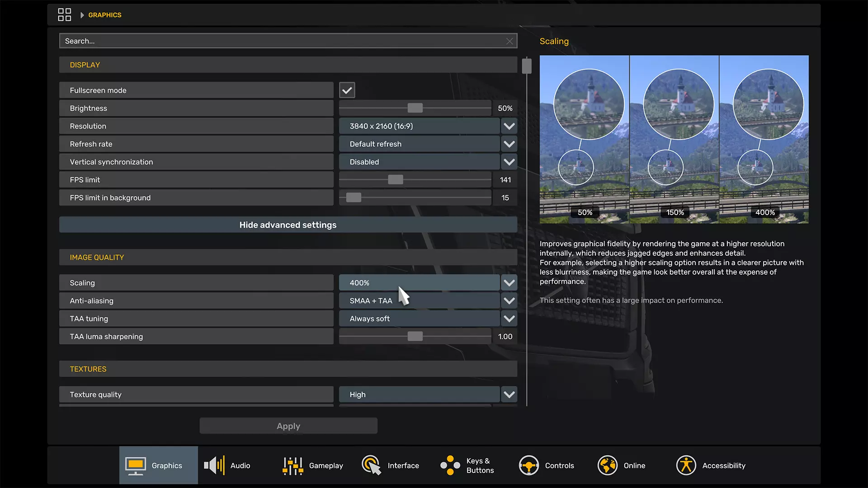Toggle the Fullscreen mode checkbox
Screen dimensions: 868x488
[x=347, y=90]
